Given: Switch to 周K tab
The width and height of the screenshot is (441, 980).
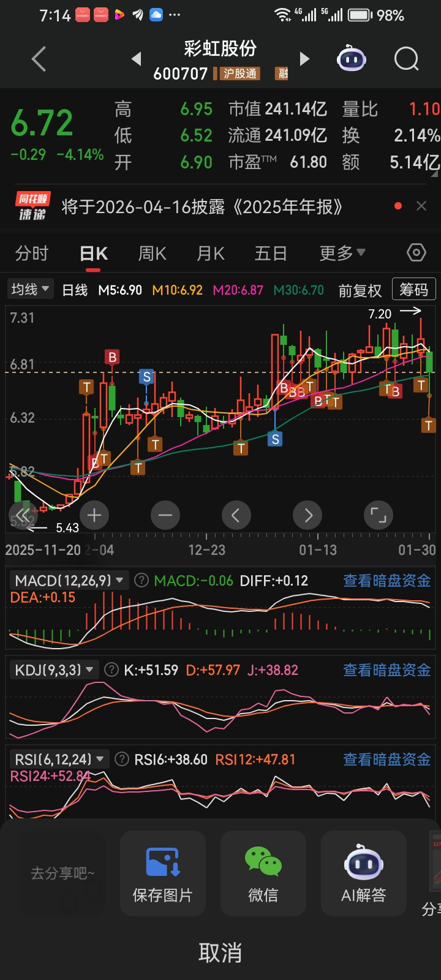Looking at the screenshot, I should 153,253.
